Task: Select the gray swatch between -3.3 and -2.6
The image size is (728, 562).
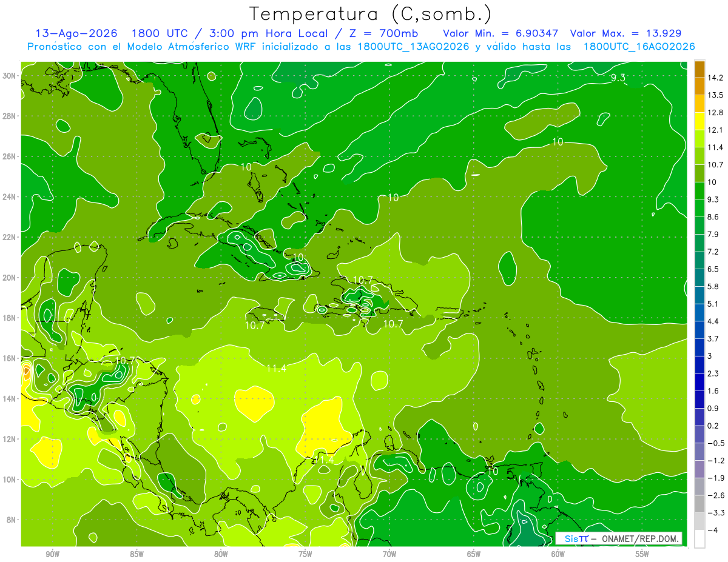Action: [x=699, y=504]
